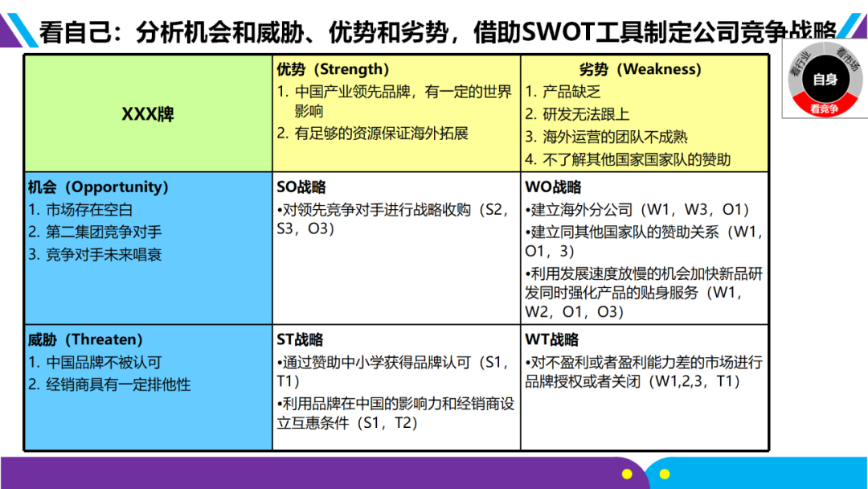
Task: Select the slide title starting with 看自己
Action: (x=437, y=31)
